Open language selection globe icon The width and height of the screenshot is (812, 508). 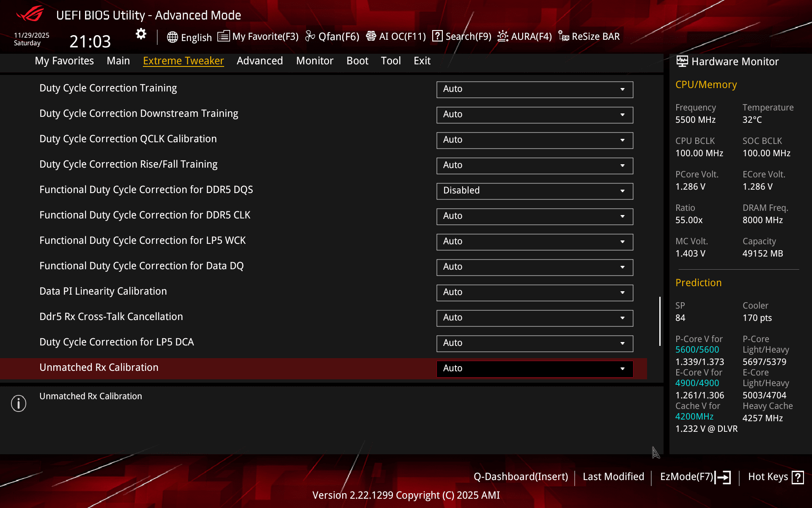172,37
